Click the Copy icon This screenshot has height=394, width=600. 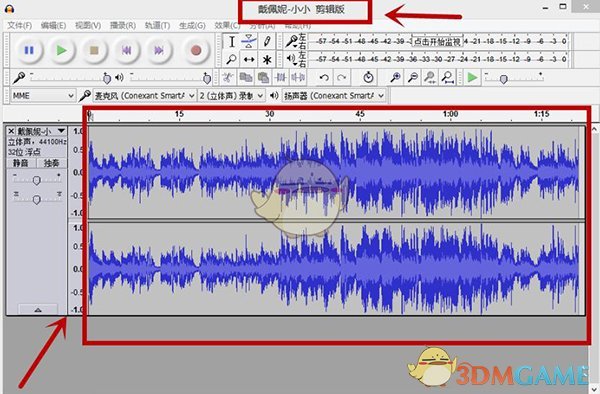point(245,78)
